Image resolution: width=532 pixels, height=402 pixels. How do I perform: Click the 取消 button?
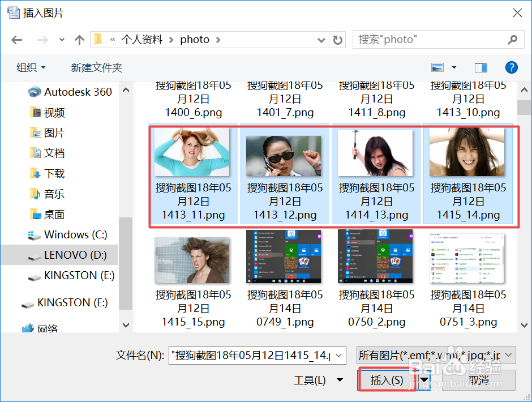point(478,380)
